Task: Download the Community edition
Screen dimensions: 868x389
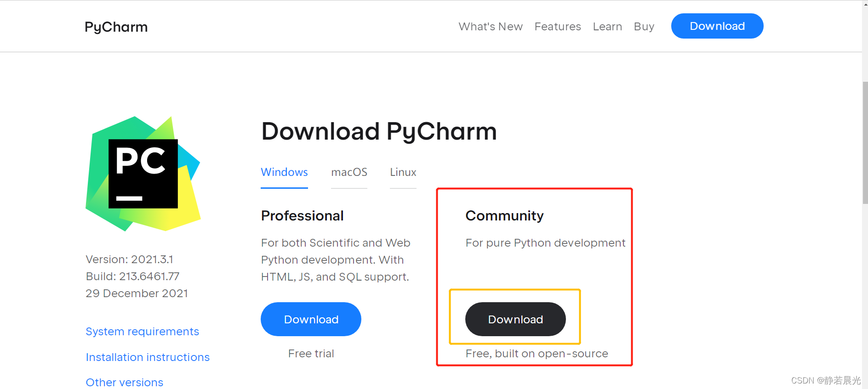Action: pos(515,319)
